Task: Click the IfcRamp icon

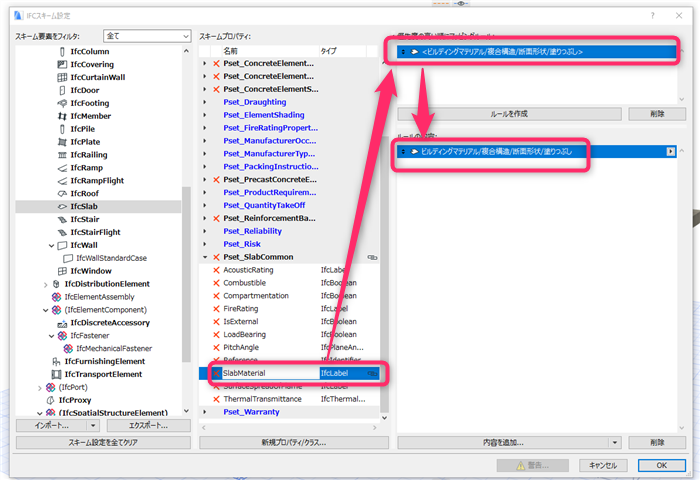Action: coord(62,168)
